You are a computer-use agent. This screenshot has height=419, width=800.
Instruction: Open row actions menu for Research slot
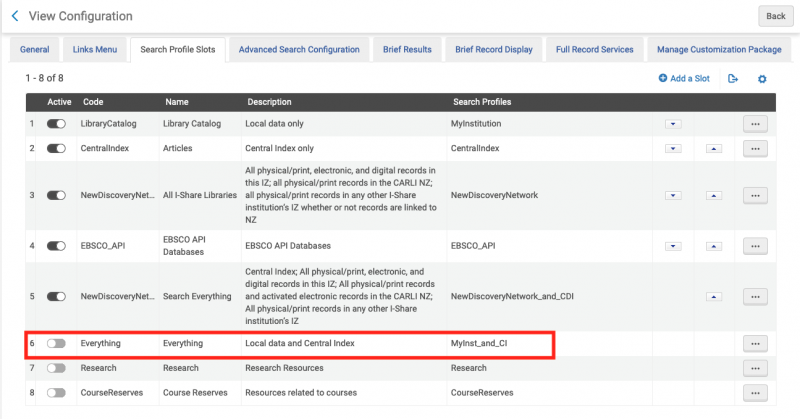coord(755,368)
